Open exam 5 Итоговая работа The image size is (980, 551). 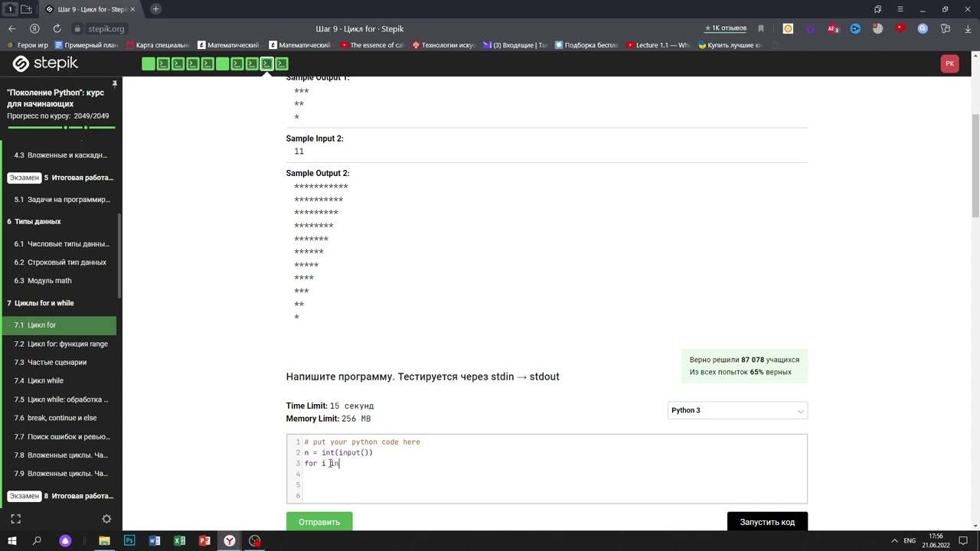(60, 178)
